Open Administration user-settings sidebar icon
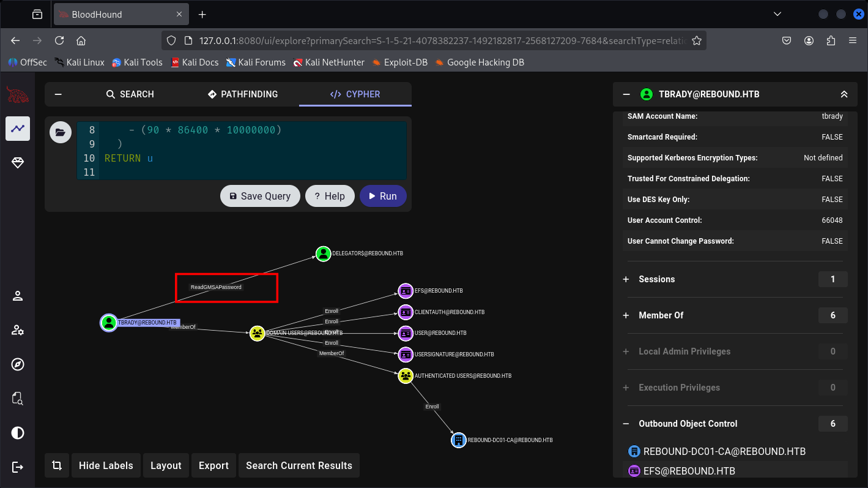This screenshot has width=868, height=488. [x=18, y=331]
